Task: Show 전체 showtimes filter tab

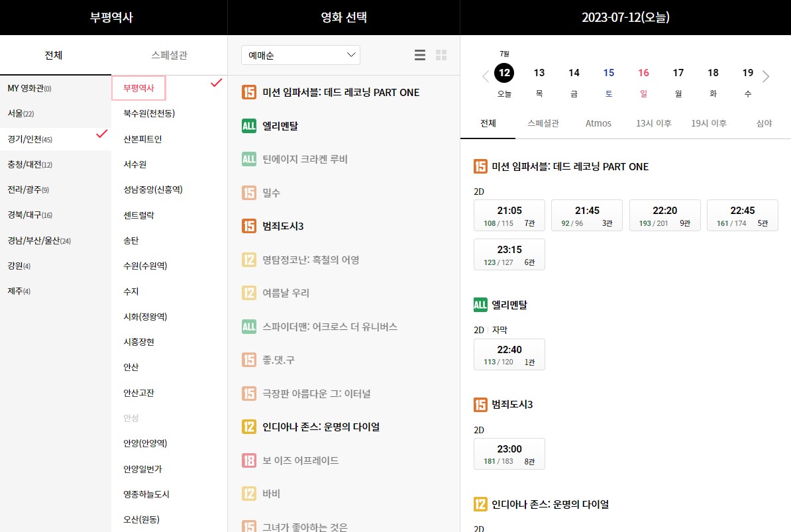Action: pos(488,123)
